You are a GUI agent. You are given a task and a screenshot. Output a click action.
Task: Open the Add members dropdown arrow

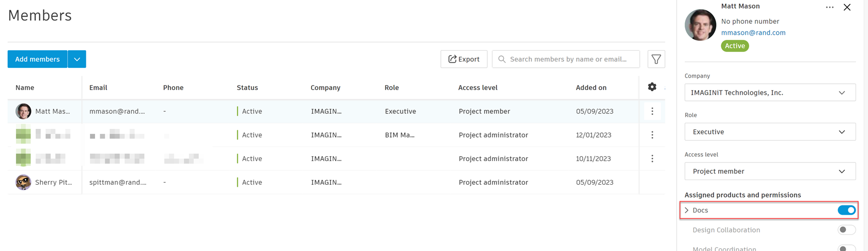[77, 60]
